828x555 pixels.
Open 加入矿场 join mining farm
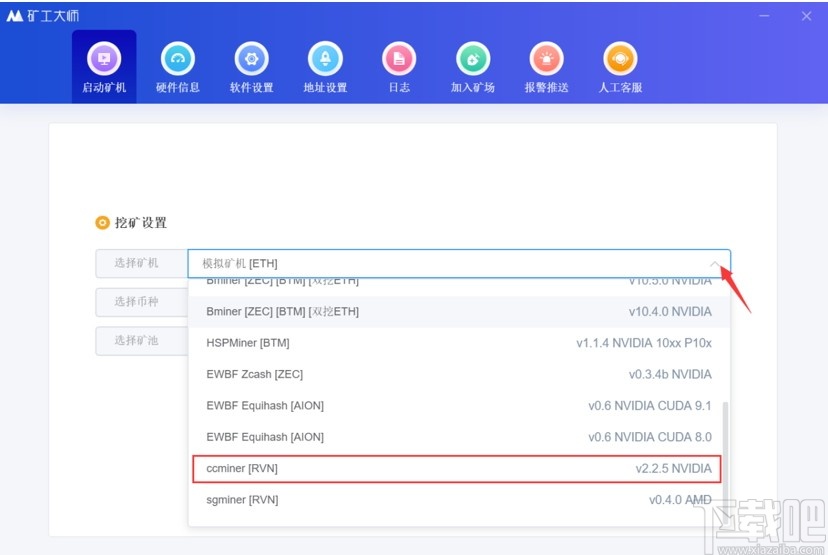473,68
